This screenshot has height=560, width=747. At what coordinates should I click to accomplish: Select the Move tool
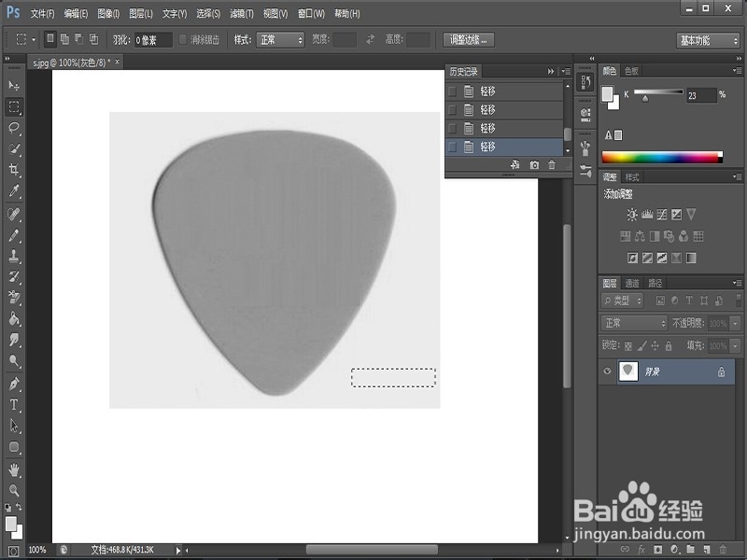[x=14, y=86]
